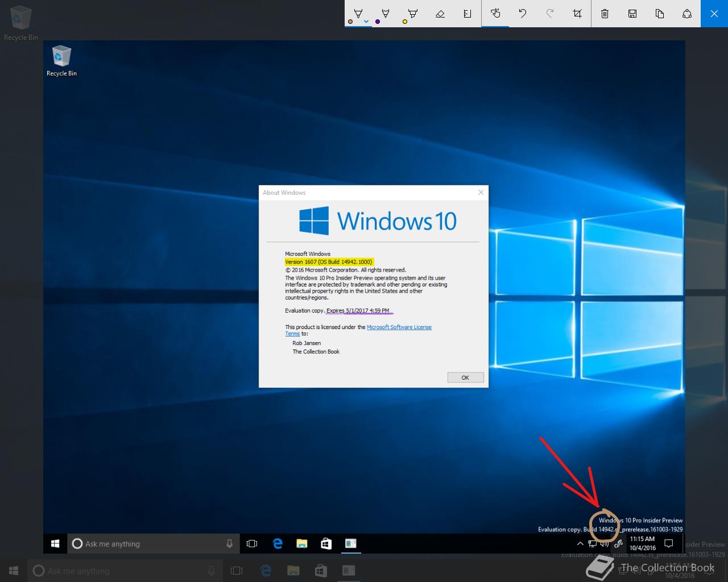Screen dimensions: 728x582
Task: Open the Ballpoint pen options chevron
Action: tap(366, 22)
